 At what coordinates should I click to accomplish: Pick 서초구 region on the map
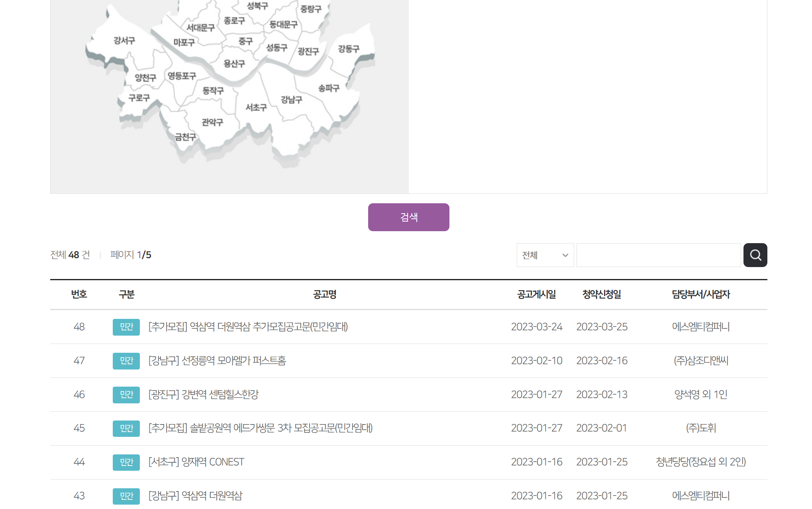[x=256, y=108]
